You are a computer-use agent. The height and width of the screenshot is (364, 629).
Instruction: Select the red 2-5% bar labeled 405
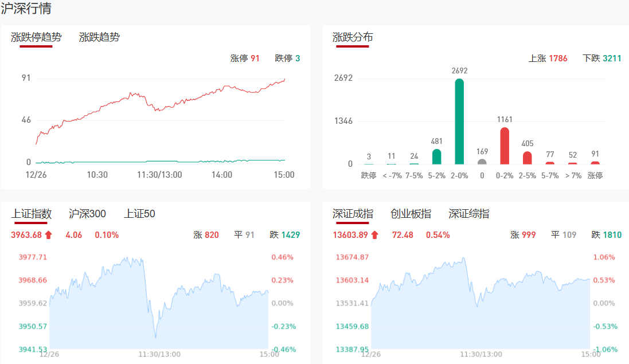tap(528, 158)
